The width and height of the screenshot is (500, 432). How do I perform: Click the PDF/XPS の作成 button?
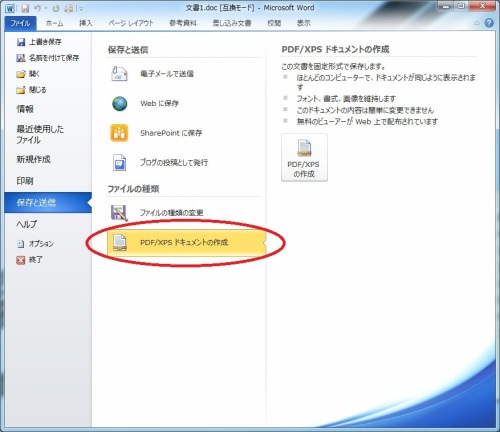pyautogui.click(x=304, y=157)
